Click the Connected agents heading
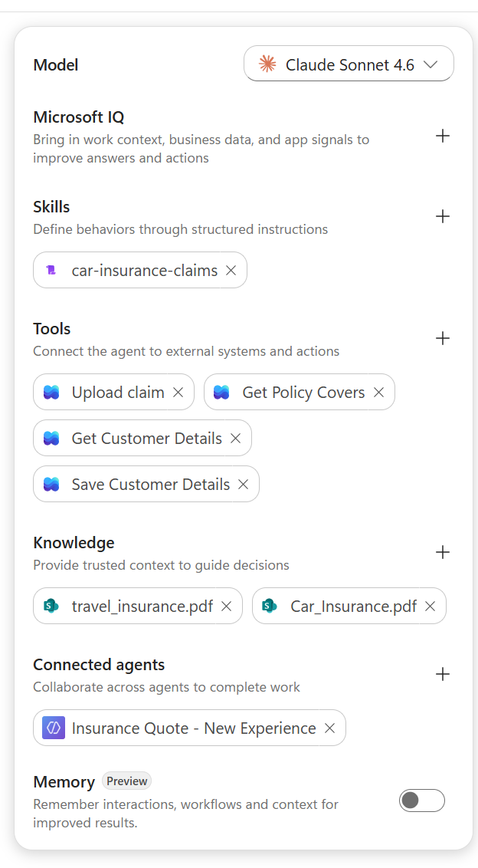Screen dimensions: 478x868 [x=99, y=664]
